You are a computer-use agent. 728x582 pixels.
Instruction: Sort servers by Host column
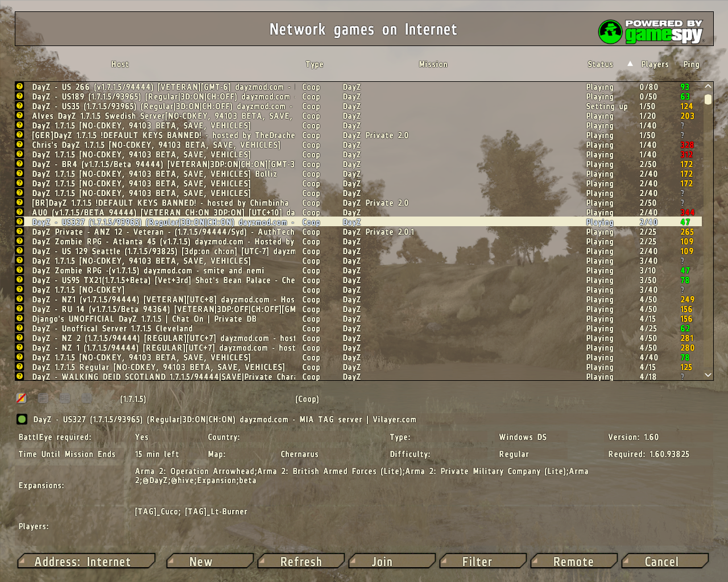[120, 64]
